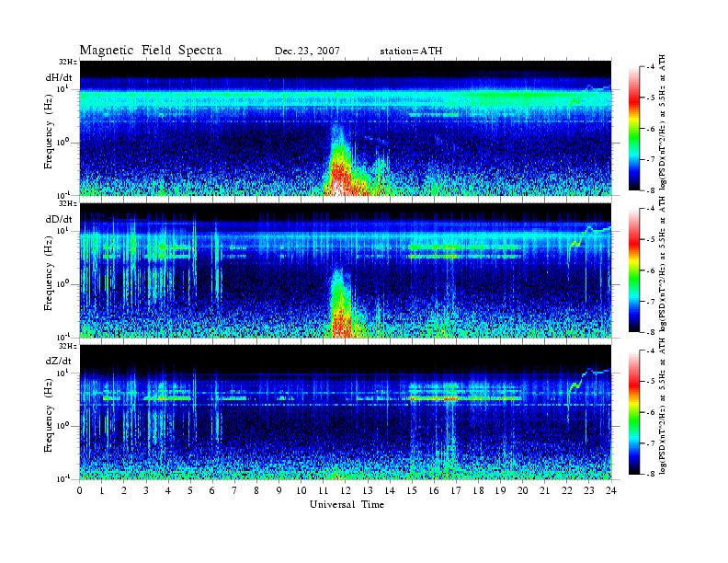Click hour "0" on the Universal Time axis
Screen dimensions: 728x563
(80, 490)
